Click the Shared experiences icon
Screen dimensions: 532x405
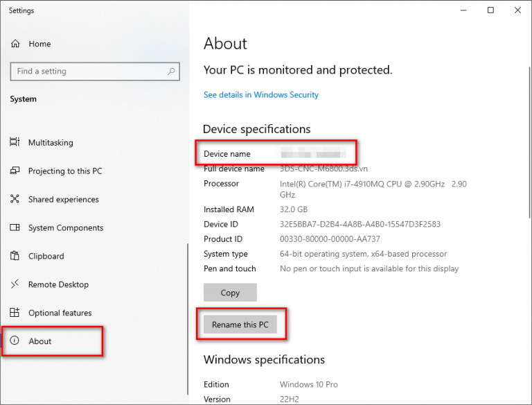point(15,199)
